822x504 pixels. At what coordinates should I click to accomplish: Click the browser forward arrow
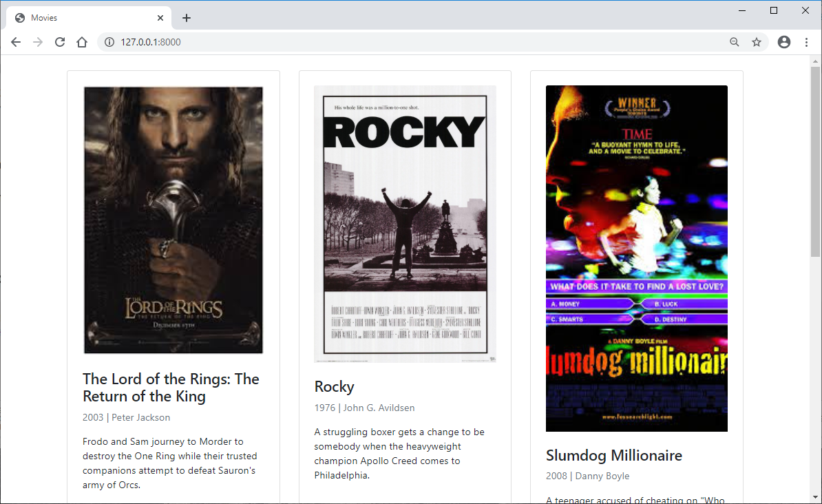coord(38,42)
